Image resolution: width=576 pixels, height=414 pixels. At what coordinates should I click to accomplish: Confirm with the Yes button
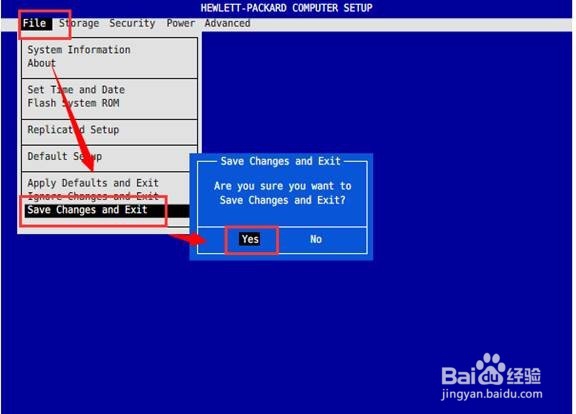(250, 239)
